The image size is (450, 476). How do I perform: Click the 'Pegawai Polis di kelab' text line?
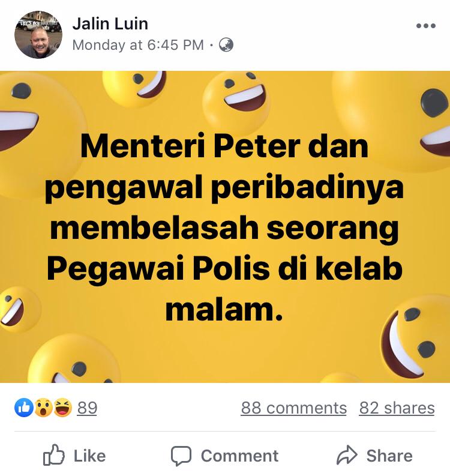(225, 270)
